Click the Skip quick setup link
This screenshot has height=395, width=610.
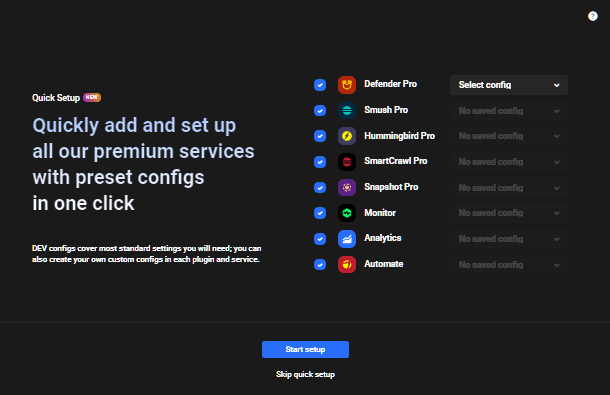click(305, 374)
